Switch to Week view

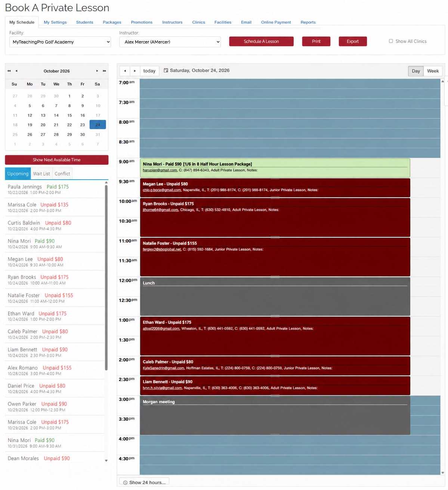(433, 71)
